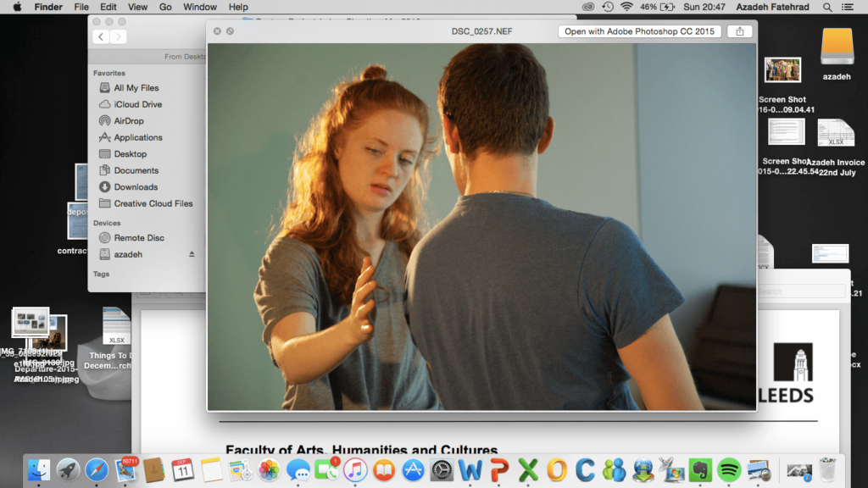Eject the azadeh device in sidebar
This screenshot has height=488, width=868.
pyautogui.click(x=192, y=254)
